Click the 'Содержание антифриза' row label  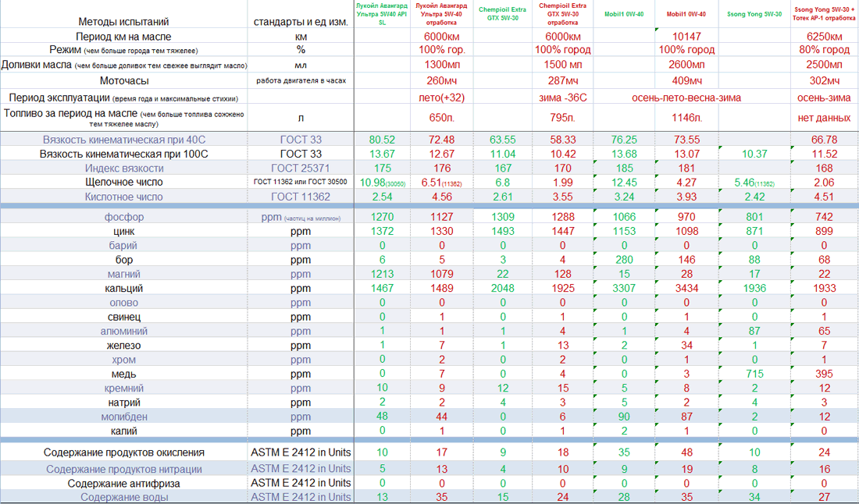coord(124,484)
